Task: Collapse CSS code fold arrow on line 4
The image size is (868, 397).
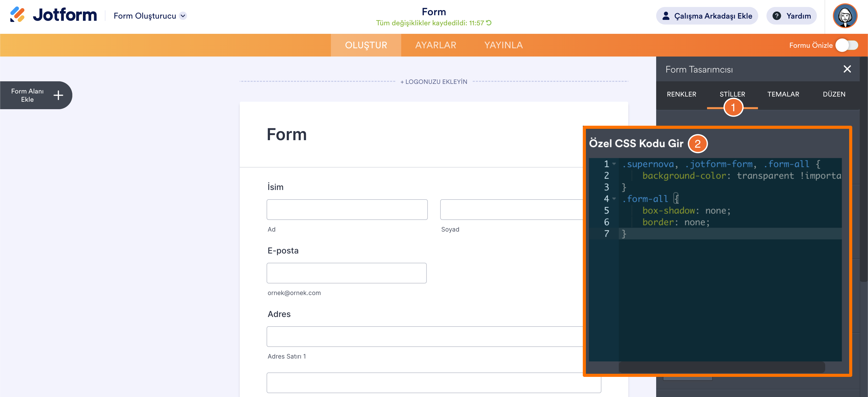Action: [x=614, y=199]
